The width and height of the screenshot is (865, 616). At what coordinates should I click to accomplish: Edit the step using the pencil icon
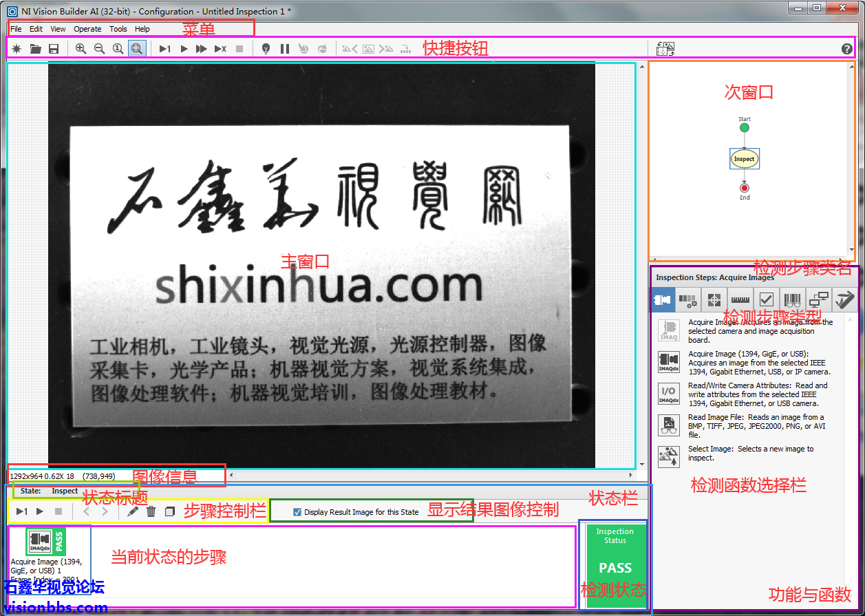(x=133, y=511)
